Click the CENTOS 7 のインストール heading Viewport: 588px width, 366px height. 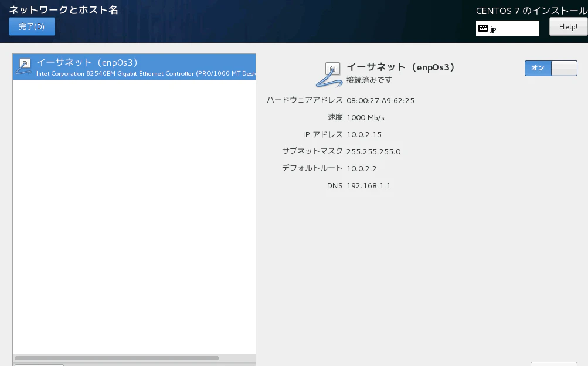532,11
